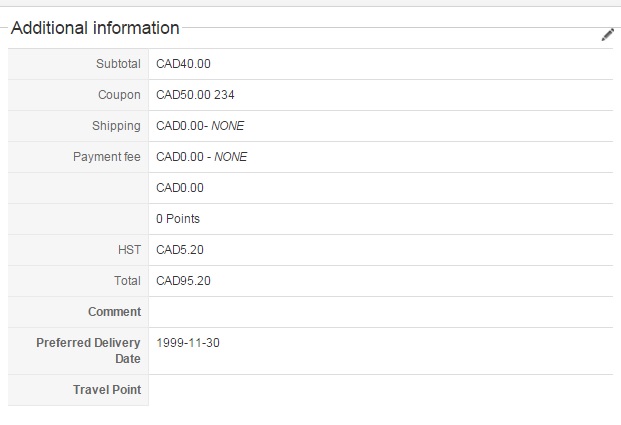This screenshot has width=621, height=425.
Task: Select the HST row label
Action: [129, 250]
